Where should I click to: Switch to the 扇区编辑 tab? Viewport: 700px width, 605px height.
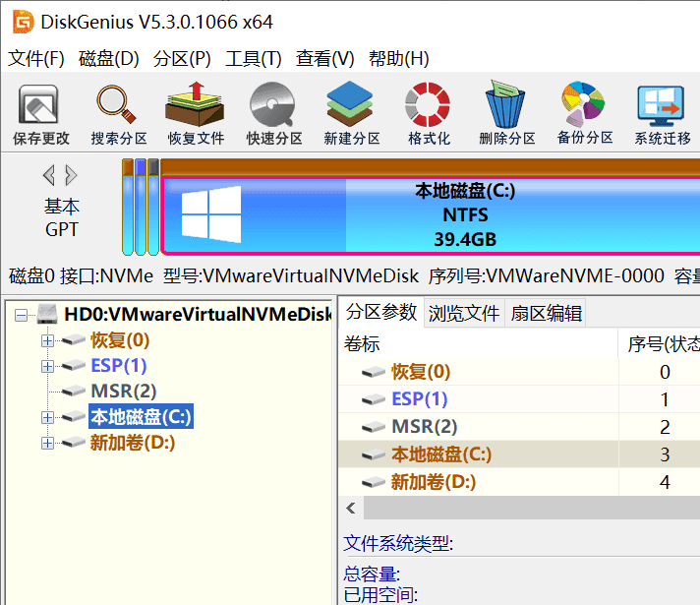click(x=546, y=313)
